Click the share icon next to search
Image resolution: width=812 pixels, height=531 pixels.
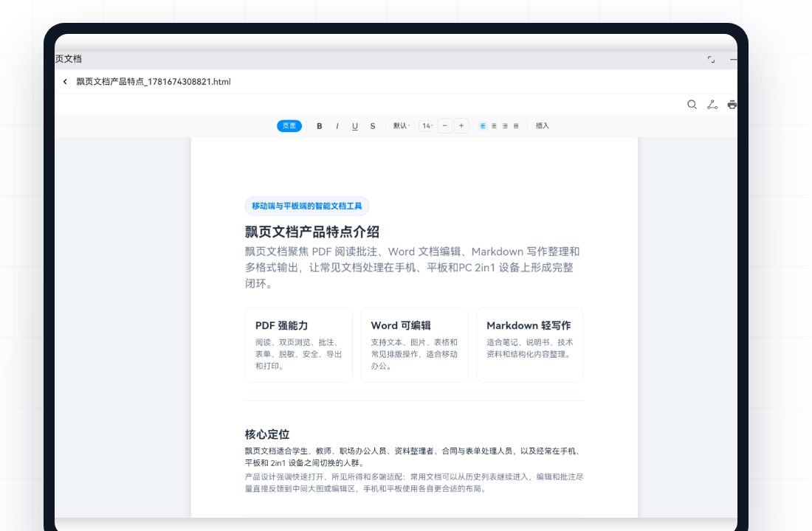pyautogui.click(x=712, y=105)
